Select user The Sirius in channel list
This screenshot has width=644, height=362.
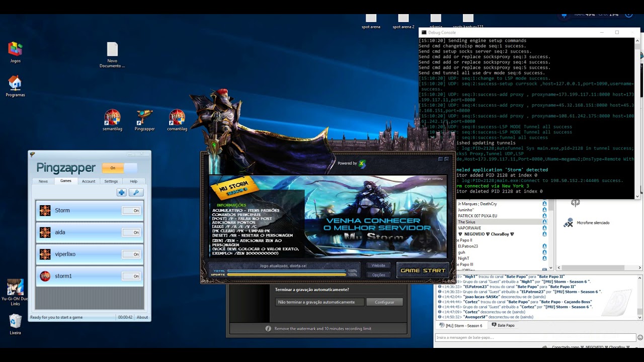[466, 222]
